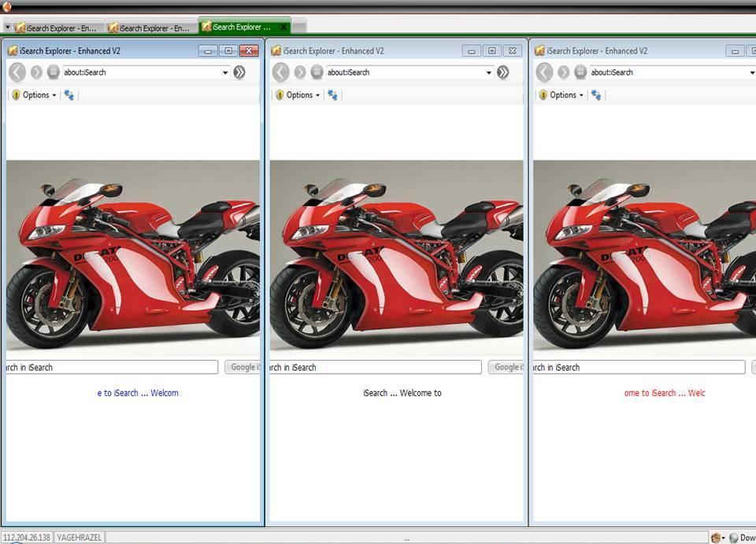Expand the address bar dropdown in the left window
Viewport: 756px width, 544px height.
tap(225, 72)
